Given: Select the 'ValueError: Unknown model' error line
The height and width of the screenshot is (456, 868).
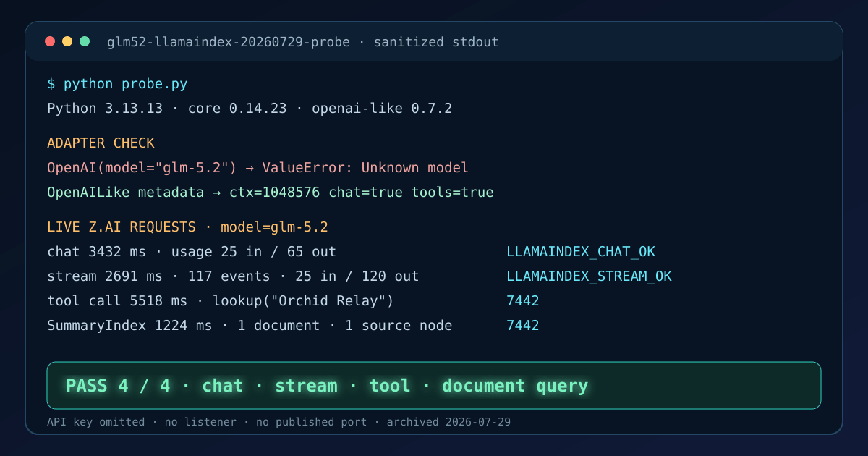Looking at the screenshot, I should [258, 168].
